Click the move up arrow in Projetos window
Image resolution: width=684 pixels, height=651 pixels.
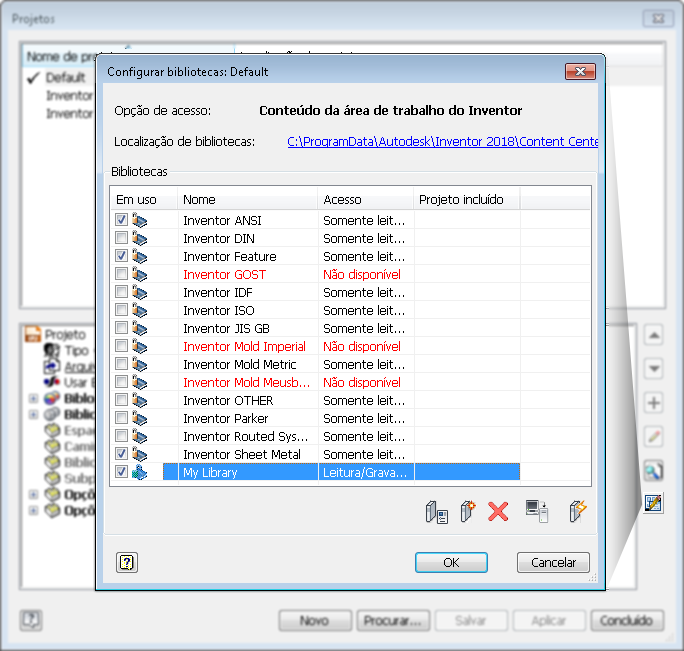[x=653, y=335]
